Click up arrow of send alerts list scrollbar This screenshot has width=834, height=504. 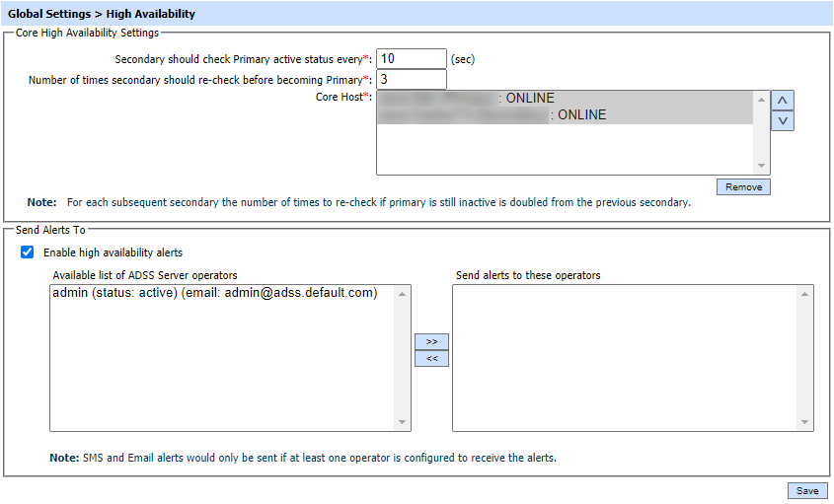pos(804,294)
